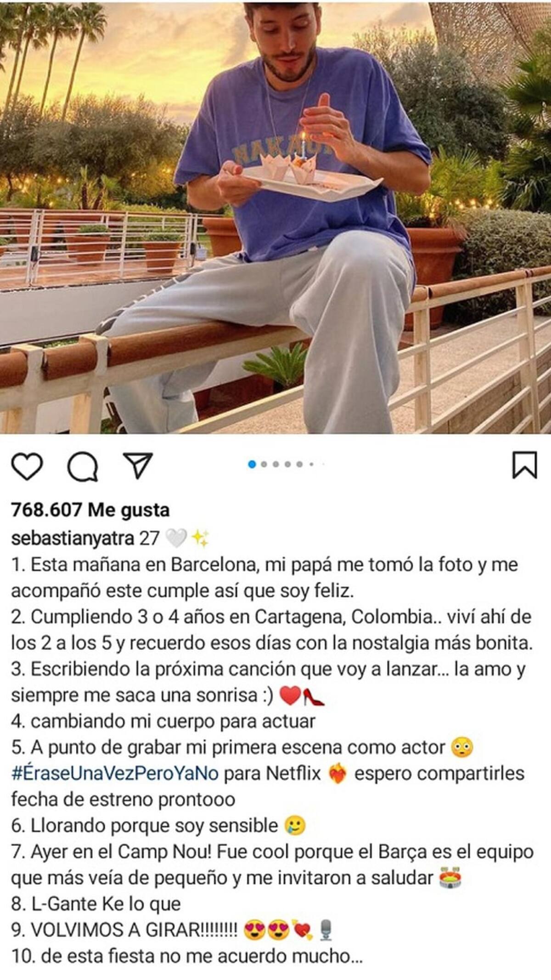
Task: Jump to third carousel dot
Action: pos(276,465)
